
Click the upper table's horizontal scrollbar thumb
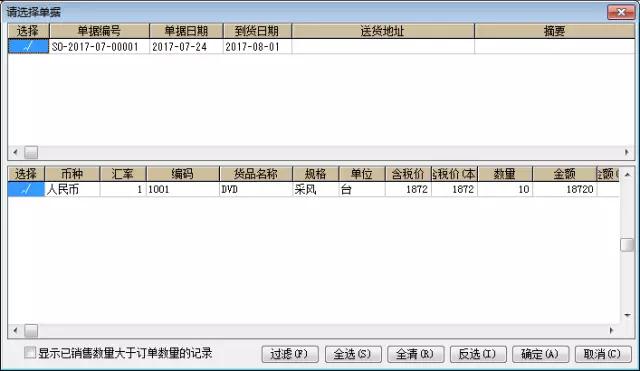31,153
